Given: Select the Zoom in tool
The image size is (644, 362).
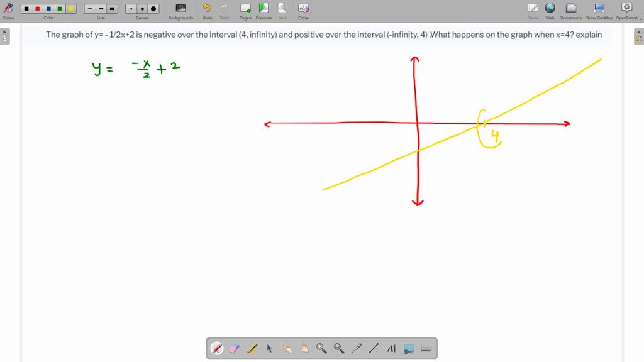Looking at the screenshot, I should pos(321,348).
